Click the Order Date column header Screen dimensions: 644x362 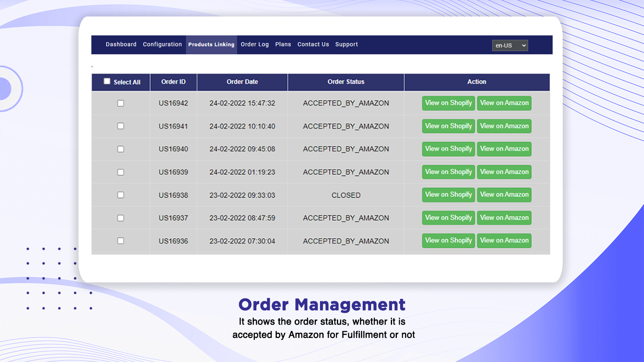242,82
